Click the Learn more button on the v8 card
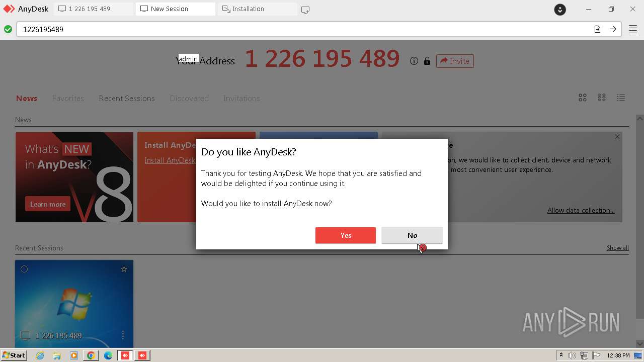The height and width of the screenshot is (362, 644). (48, 204)
